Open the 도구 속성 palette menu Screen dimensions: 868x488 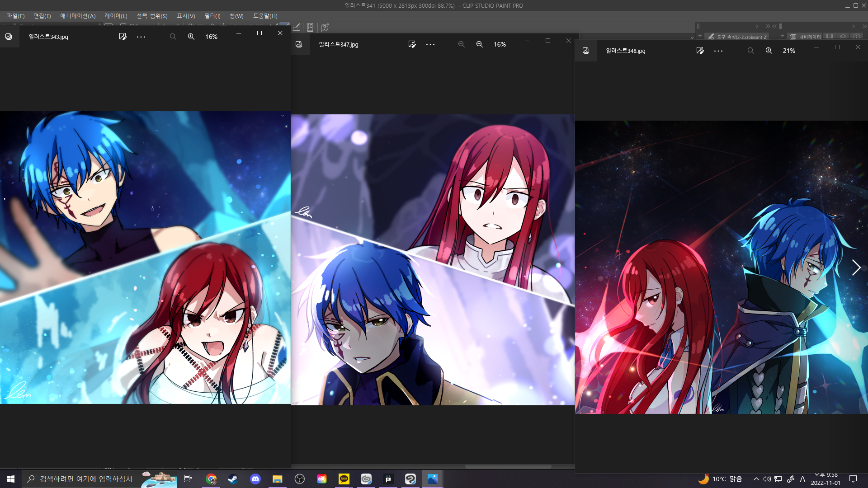pyautogui.click(x=700, y=36)
